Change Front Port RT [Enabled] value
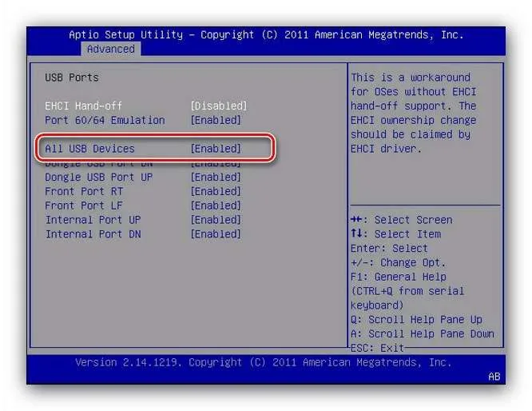This screenshot has height=411, width=532. [x=216, y=192]
